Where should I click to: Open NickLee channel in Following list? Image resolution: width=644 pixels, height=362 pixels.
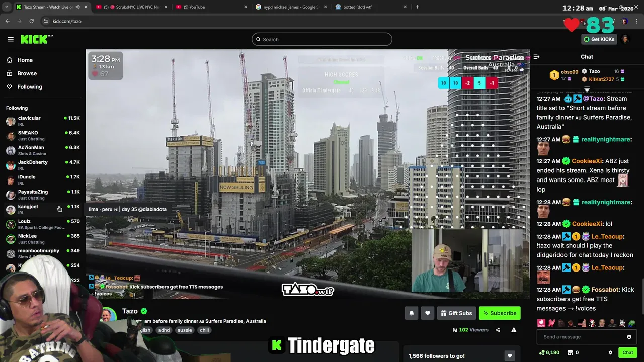point(43,239)
